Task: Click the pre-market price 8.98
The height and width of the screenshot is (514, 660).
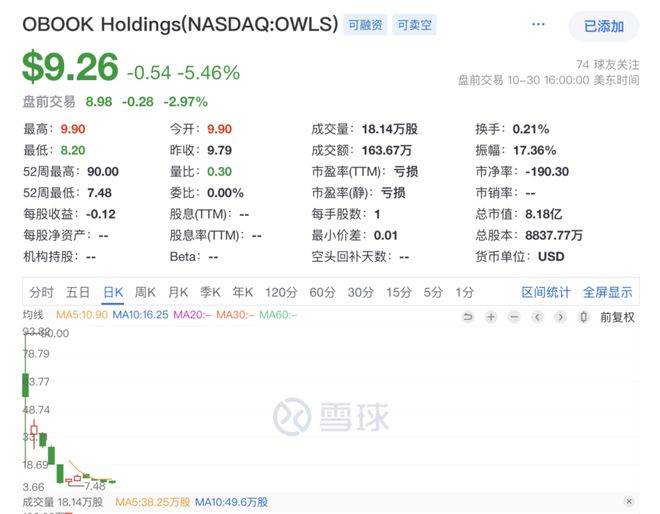Action: click(x=99, y=102)
